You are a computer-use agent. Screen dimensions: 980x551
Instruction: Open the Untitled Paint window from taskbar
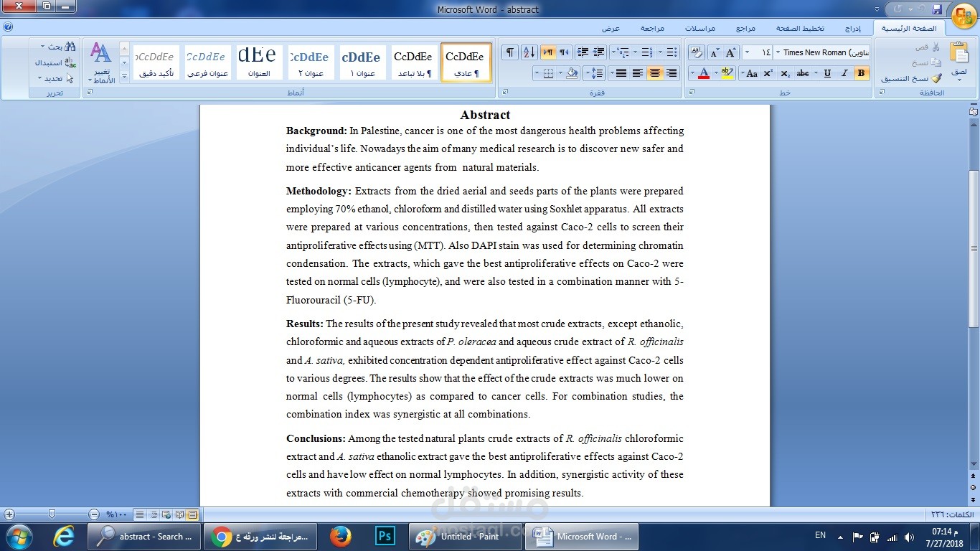pos(464,536)
